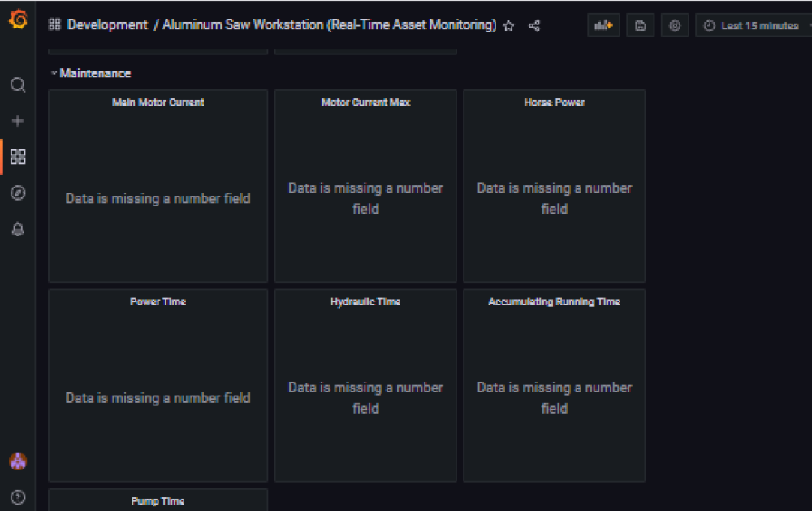Open the search icon in sidebar

(18, 85)
